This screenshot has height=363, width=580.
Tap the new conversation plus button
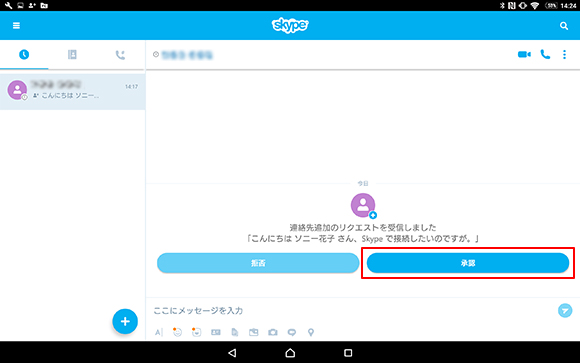tap(125, 321)
